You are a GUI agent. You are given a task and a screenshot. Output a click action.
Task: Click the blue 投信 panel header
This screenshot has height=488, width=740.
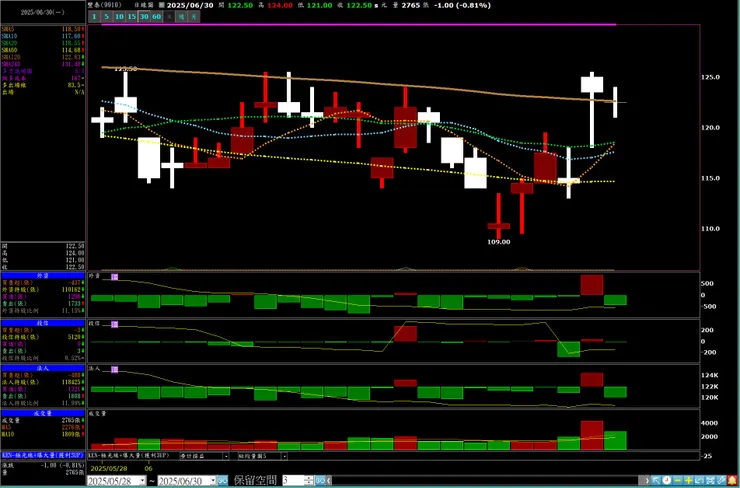point(43,323)
